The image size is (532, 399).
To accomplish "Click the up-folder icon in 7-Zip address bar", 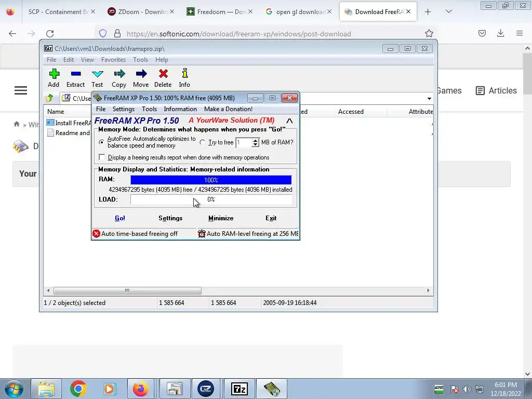I will pyautogui.click(x=50, y=98).
